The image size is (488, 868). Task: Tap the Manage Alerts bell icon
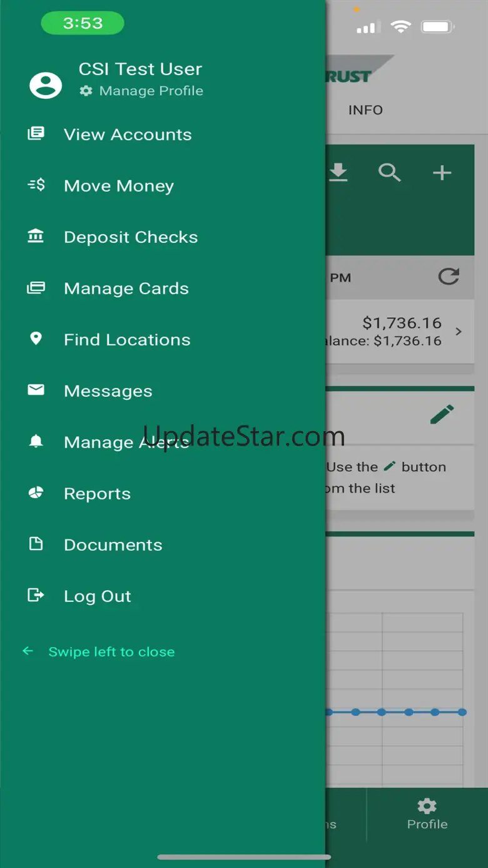coord(36,441)
